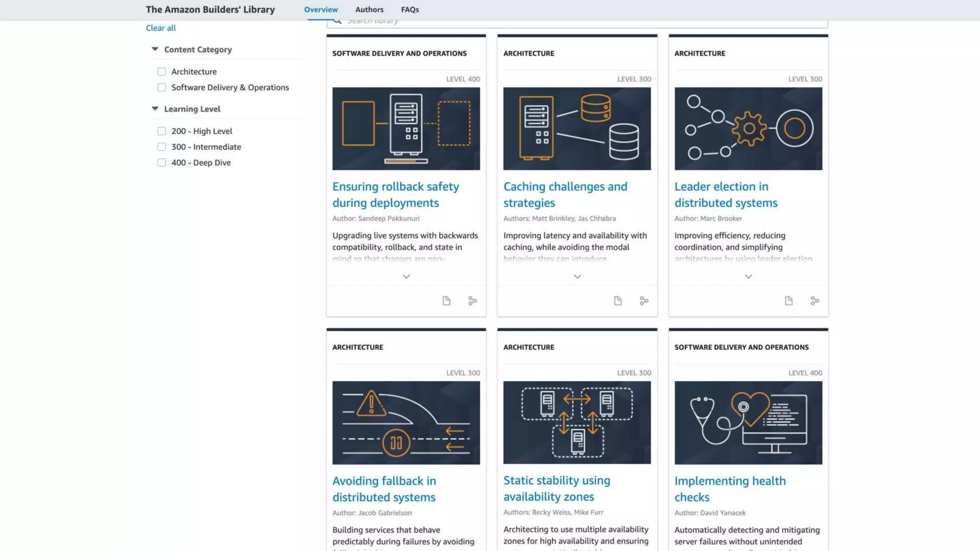Click the search magnifier icon

coord(337,21)
